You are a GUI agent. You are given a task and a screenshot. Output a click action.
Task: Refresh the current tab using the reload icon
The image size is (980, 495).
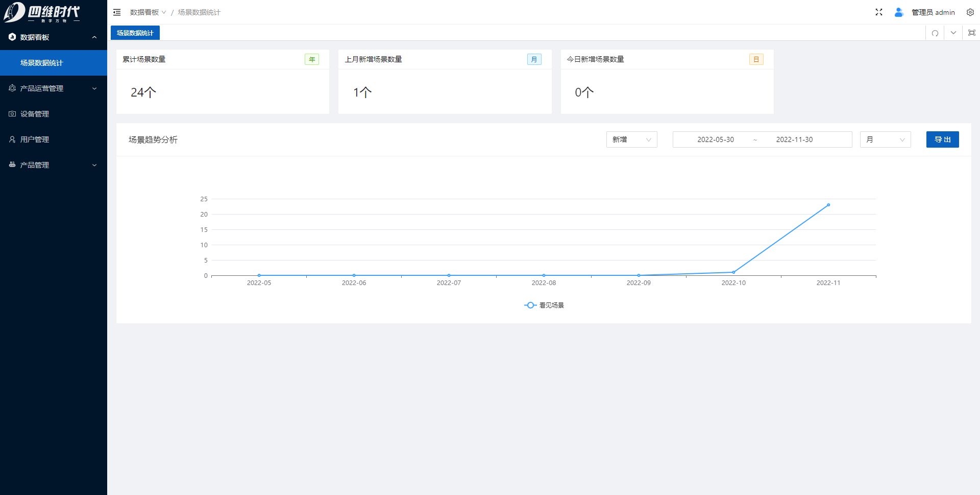click(935, 33)
